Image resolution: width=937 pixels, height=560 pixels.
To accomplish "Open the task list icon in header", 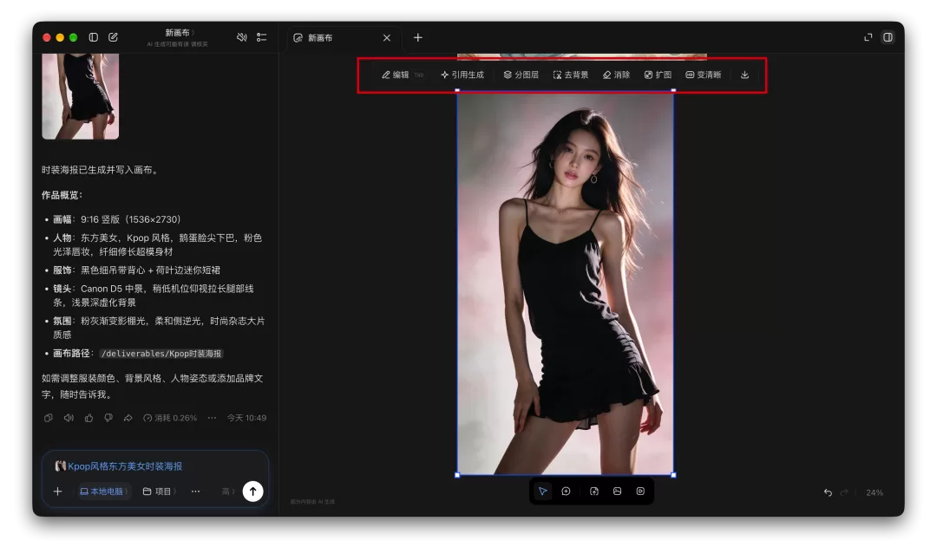I will coord(262,37).
